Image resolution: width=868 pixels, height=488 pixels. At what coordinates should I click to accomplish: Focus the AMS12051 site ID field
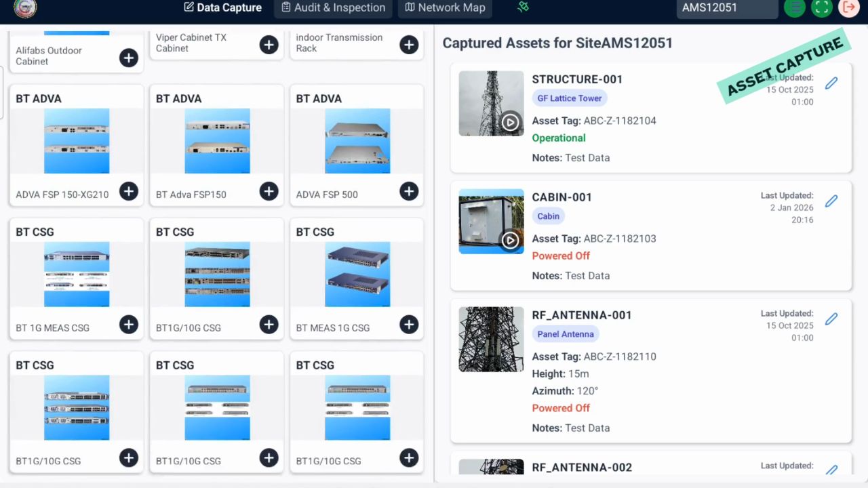pyautogui.click(x=727, y=8)
